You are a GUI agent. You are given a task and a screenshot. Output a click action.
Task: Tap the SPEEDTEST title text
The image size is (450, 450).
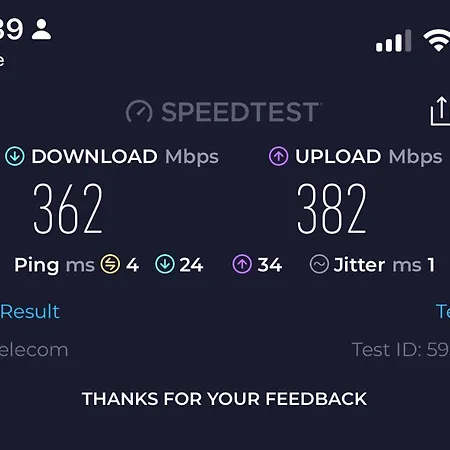240,112
